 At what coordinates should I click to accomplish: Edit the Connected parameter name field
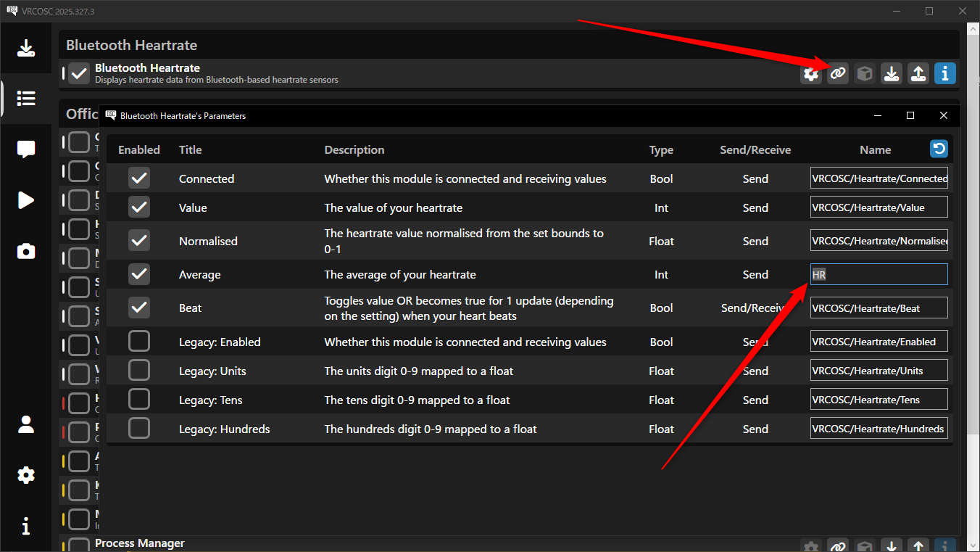pyautogui.click(x=879, y=178)
